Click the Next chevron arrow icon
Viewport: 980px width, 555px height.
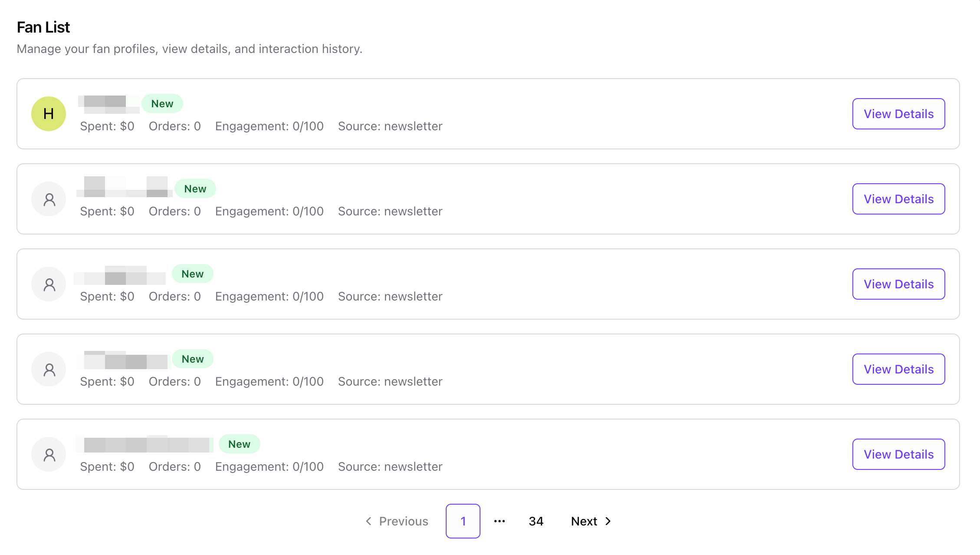tap(608, 521)
